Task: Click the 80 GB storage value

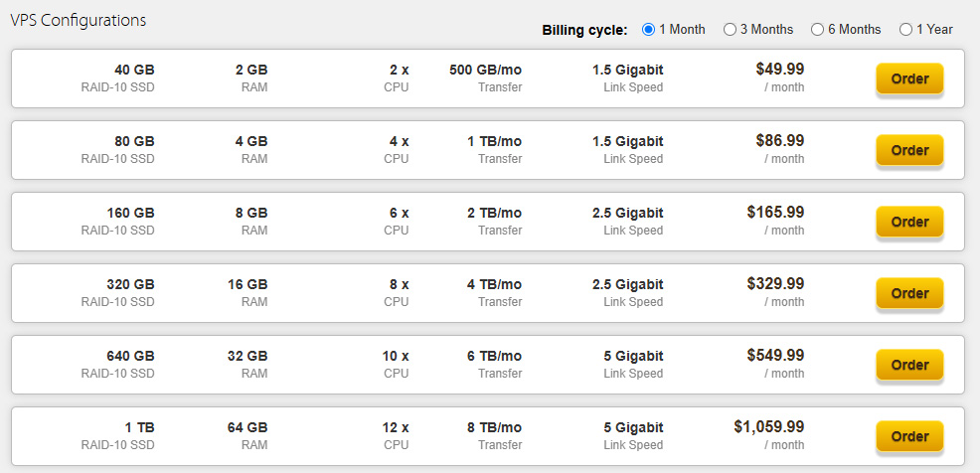Action: click(x=134, y=141)
